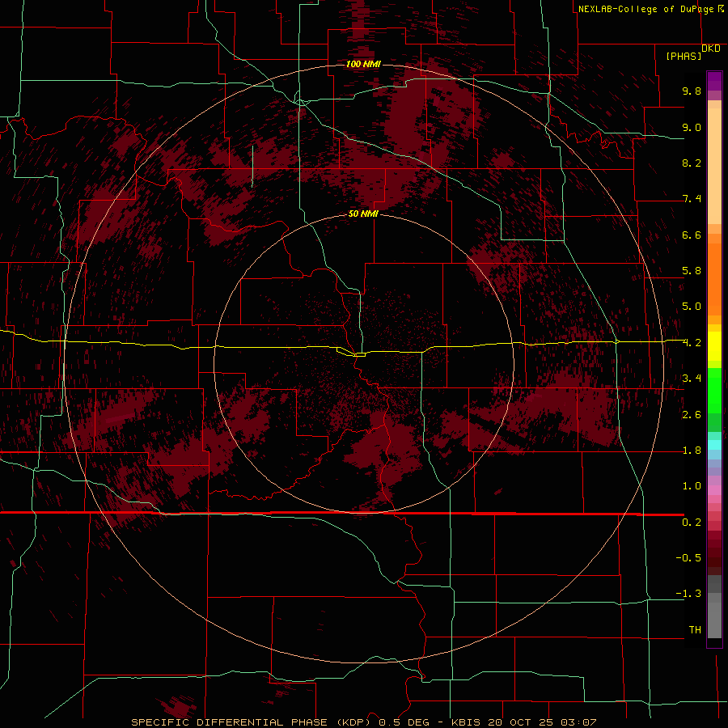This screenshot has width=728, height=728.
Task: Click the 100 NMI range ring label
Action: click(x=363, y=64)
